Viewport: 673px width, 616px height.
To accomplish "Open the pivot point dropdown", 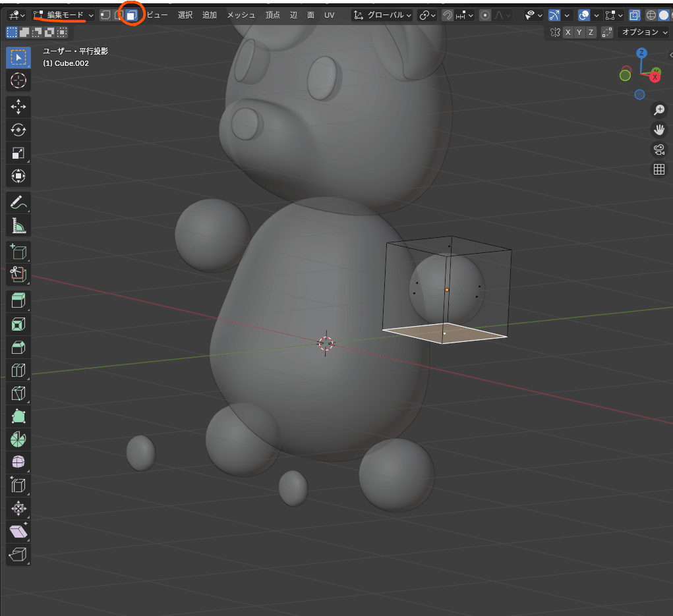I will pyautogui.click(x=428, y=15).
